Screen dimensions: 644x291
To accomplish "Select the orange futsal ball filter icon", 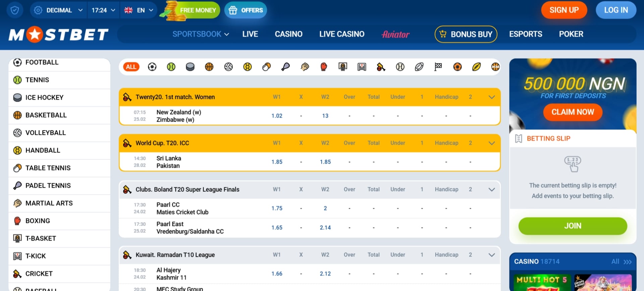I will [x=457, y=67].
